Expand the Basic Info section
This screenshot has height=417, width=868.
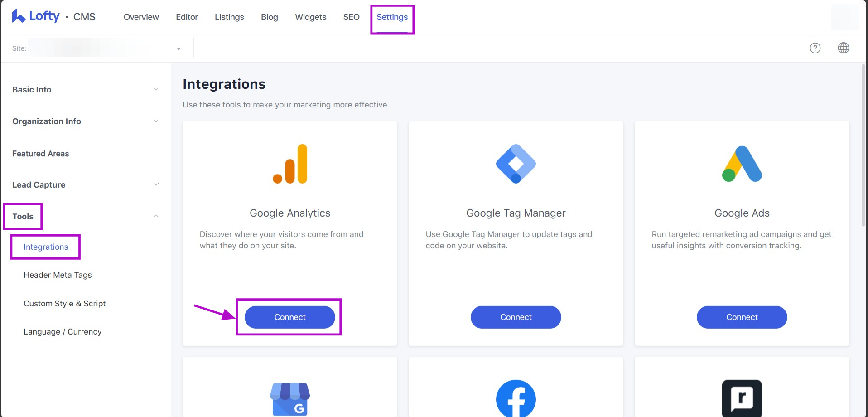click(x=156, y=89)
